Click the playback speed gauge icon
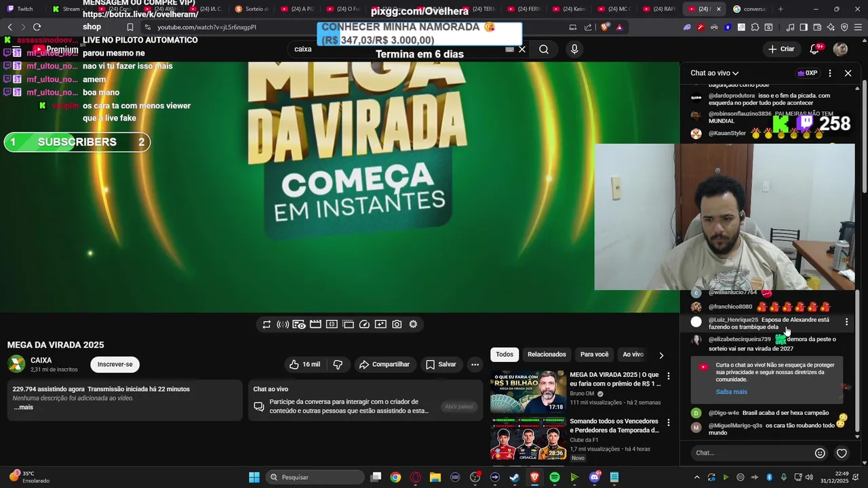868x488 pixels. (364, 325)
